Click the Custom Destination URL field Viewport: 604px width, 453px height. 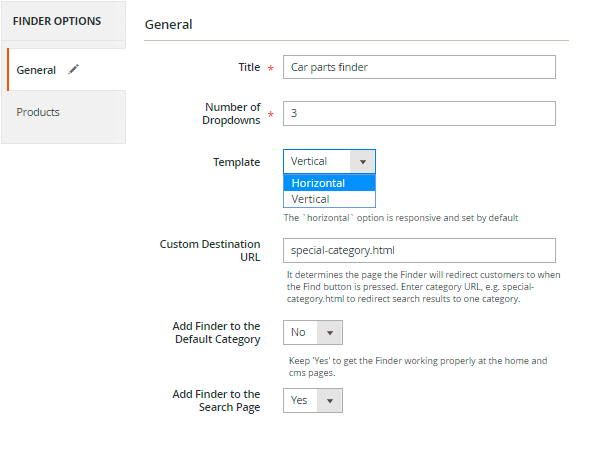418,250
